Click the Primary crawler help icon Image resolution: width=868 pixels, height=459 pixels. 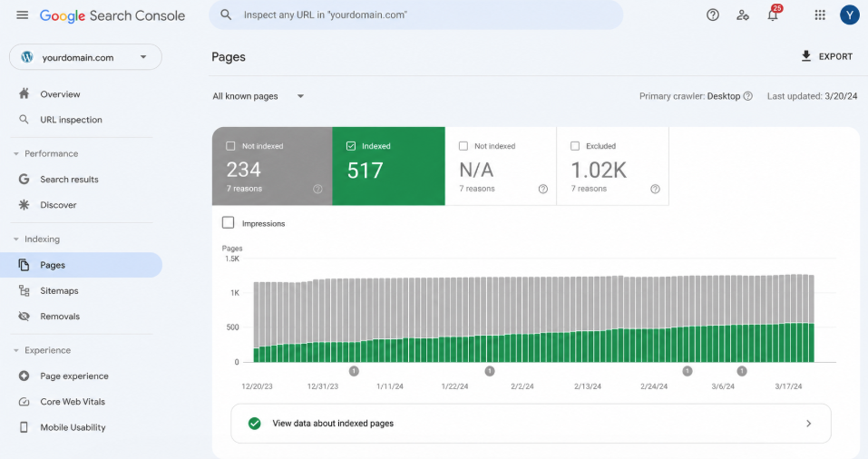pyautogui.click(x=748, y=96)
